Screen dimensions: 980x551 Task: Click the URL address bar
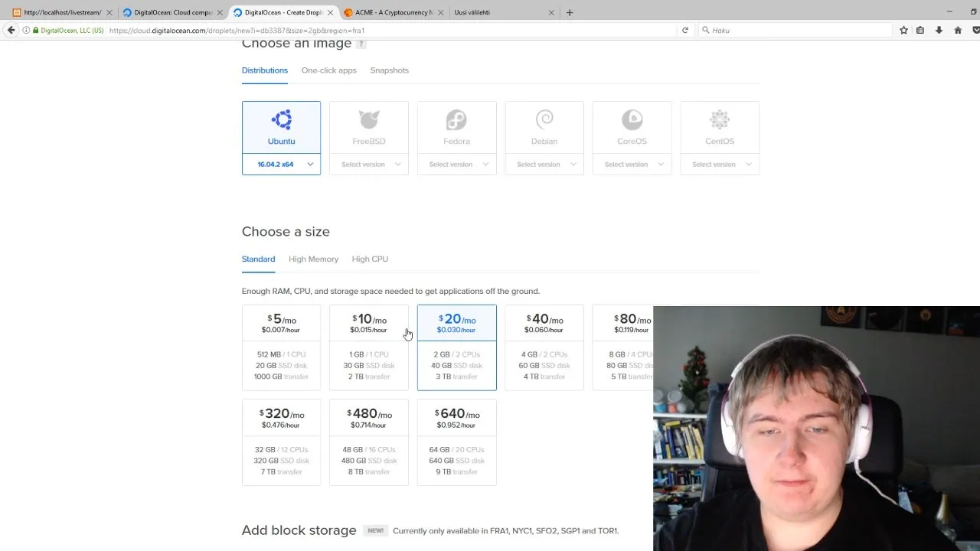(390, 31)
